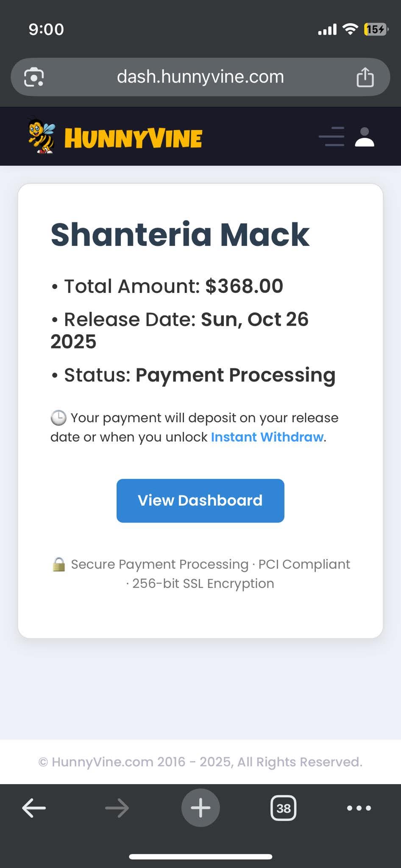This screenshot has width=401, height=868.
Task: Tap the 9:00 clock in status bar
Action: pyautogui.click(x=46, y=29)
